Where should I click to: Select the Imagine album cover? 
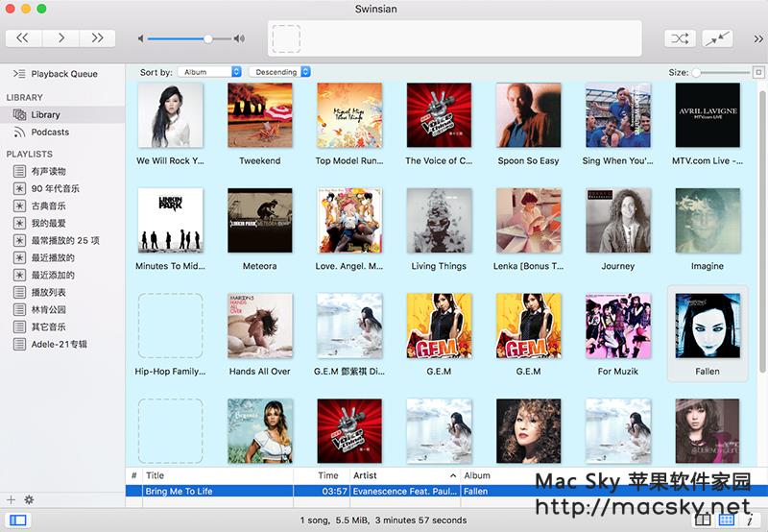[708, 221]
